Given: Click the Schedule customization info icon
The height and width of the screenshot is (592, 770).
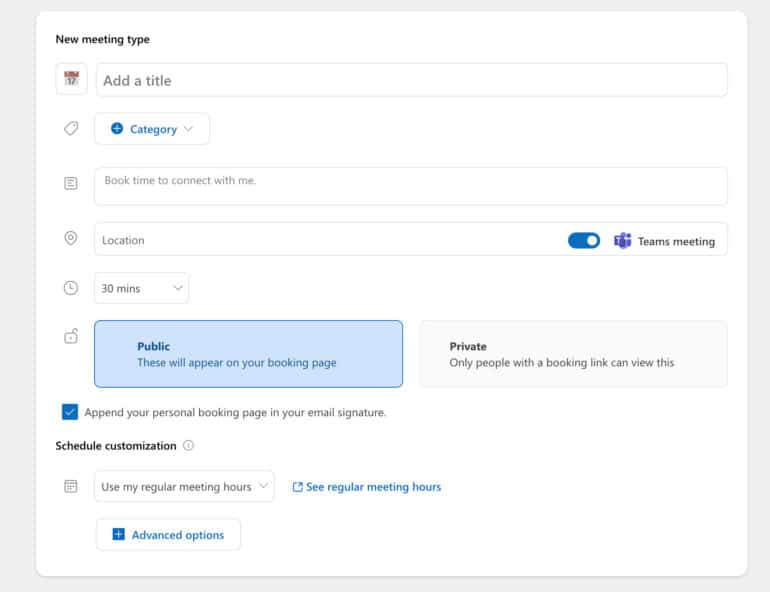Looking at the screenshot, I should (x=188, y=446).
